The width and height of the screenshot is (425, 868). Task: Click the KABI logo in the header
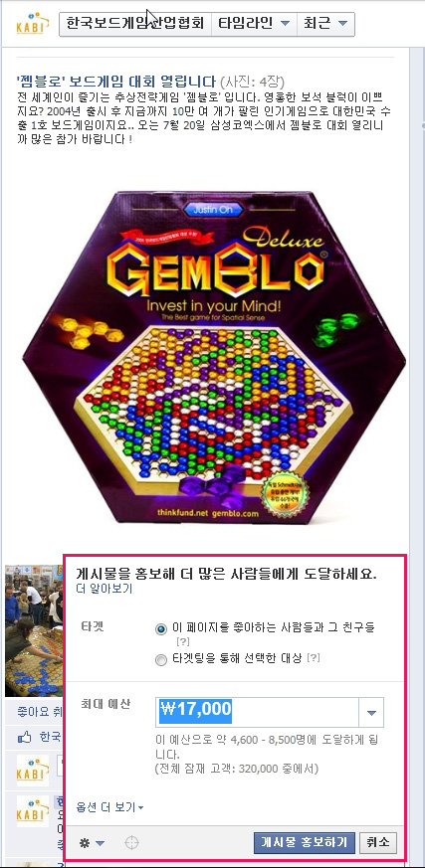[x=30, y=23]
